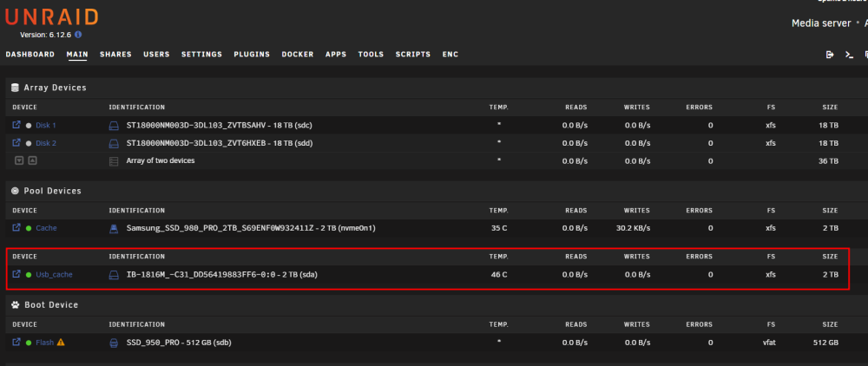Open the Disk 1 settings link
Screen dimensions: 868x366
pos(46,126)
